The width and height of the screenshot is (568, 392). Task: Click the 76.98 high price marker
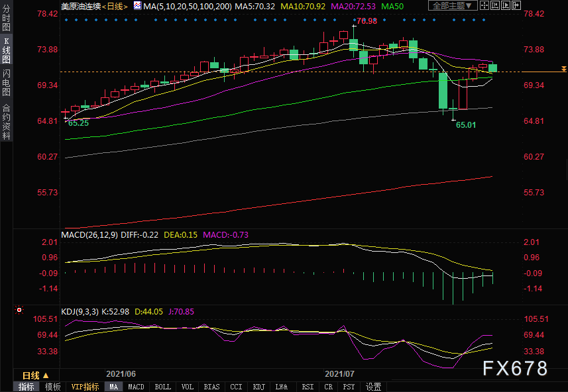pos(367,21)
